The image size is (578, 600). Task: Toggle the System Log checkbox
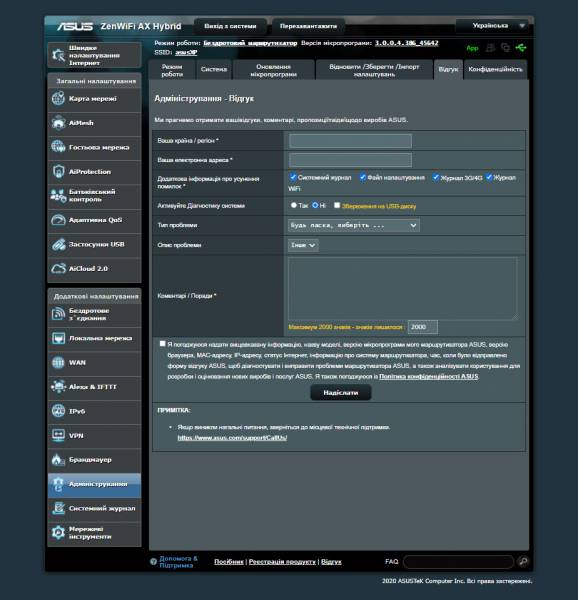tap(293, 177)
